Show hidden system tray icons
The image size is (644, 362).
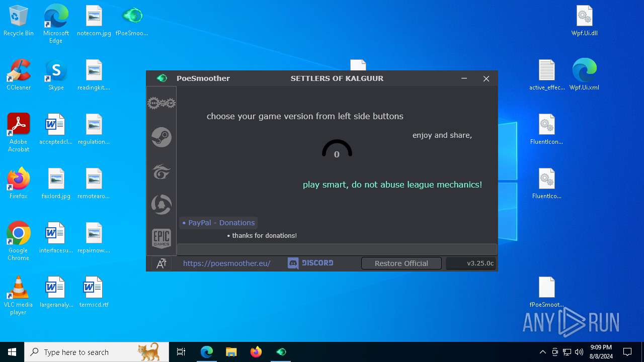click(542, 352)
